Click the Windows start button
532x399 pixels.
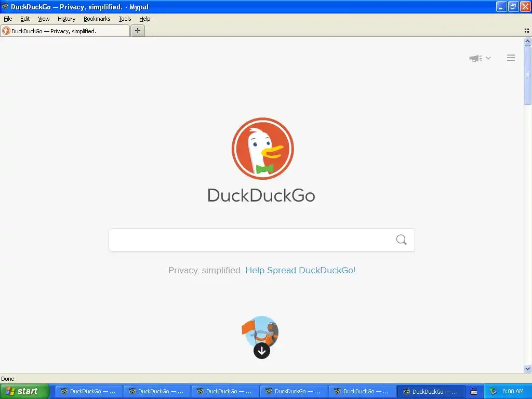click(x=24, y=392)
